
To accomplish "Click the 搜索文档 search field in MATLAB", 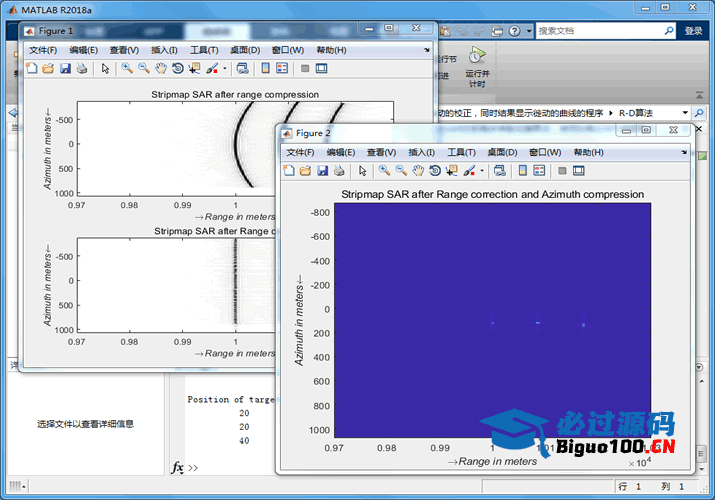I will [600, 31].
